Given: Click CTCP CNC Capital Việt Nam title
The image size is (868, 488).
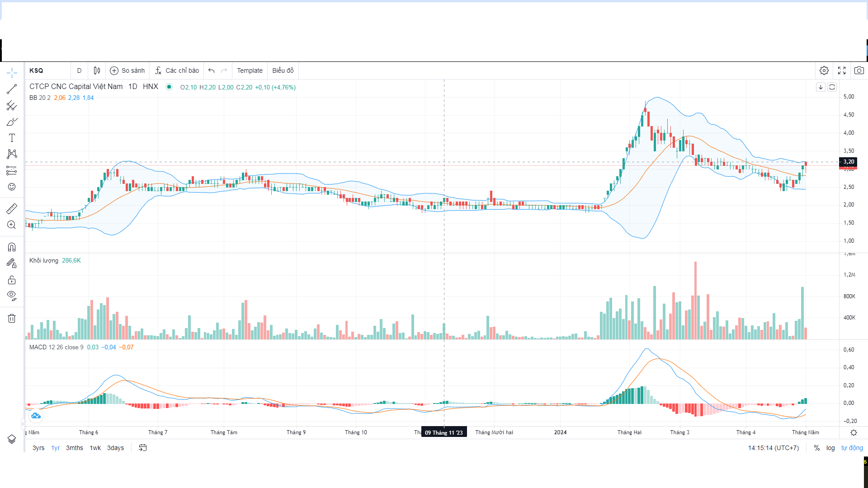Looking at the screenshot, I should 76,86.
